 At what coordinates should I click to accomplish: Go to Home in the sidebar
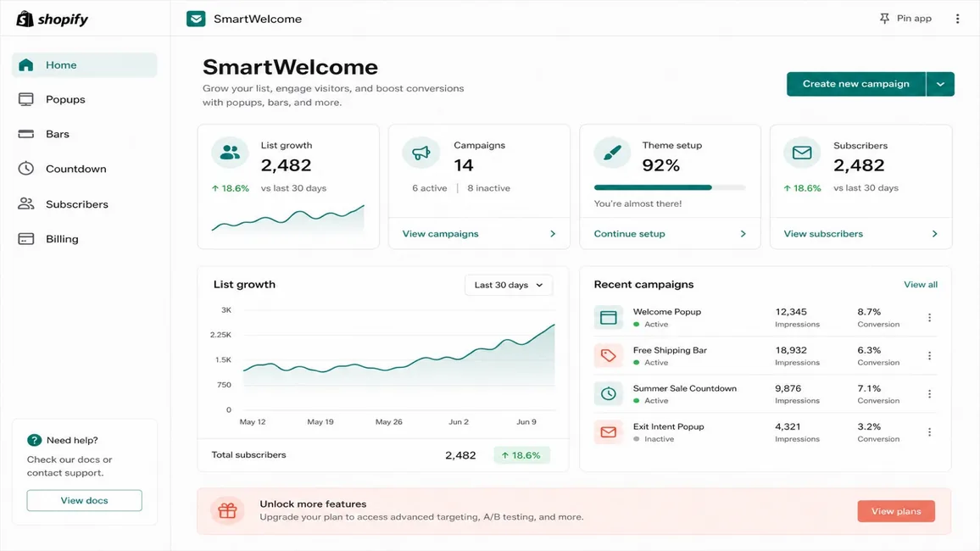click(x=85, y=65)
